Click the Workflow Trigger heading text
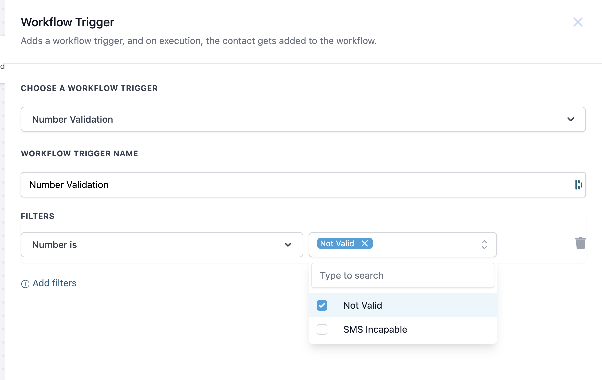Viewport: 602px width, 380px height. point(67,22)
